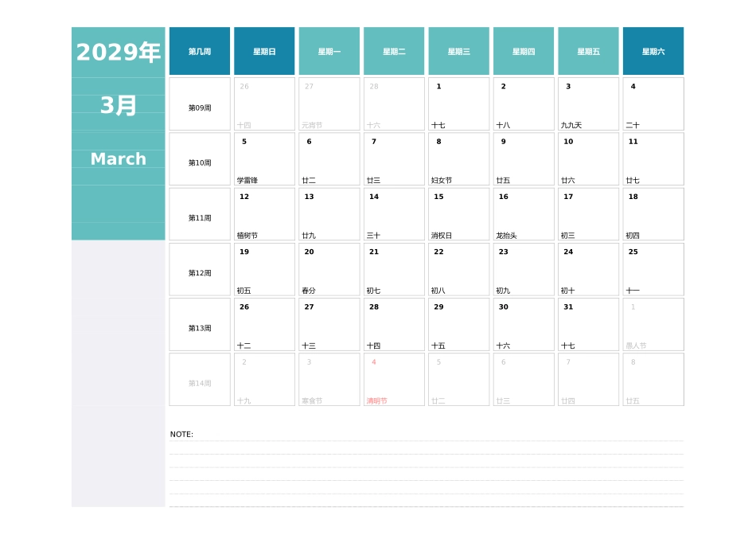Select the day 31 cell
The width and height of the screenshot is (756, 535).
589,325
